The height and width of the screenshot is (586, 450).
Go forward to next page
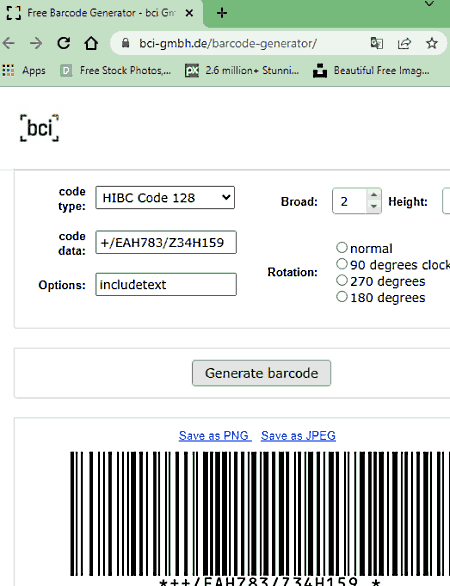coord(36,43)
